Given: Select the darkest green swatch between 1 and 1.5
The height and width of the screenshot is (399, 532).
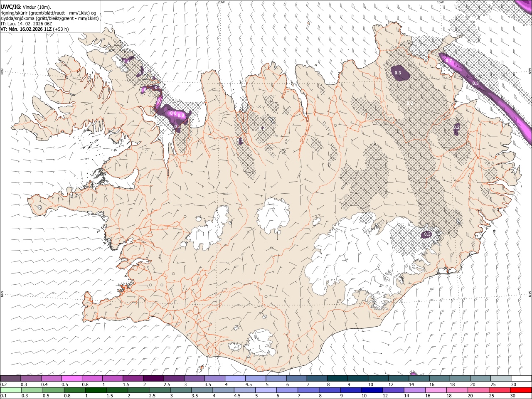Looking at the screenshot, I should coord(96,390).
